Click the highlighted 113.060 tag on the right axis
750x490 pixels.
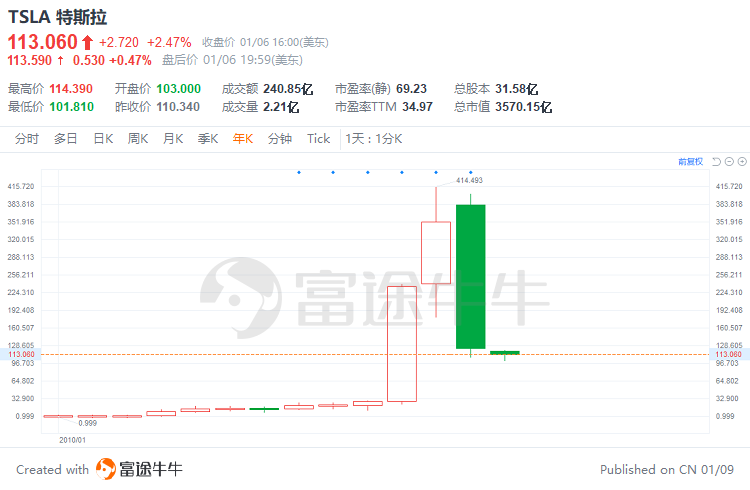tap(728, 355)
